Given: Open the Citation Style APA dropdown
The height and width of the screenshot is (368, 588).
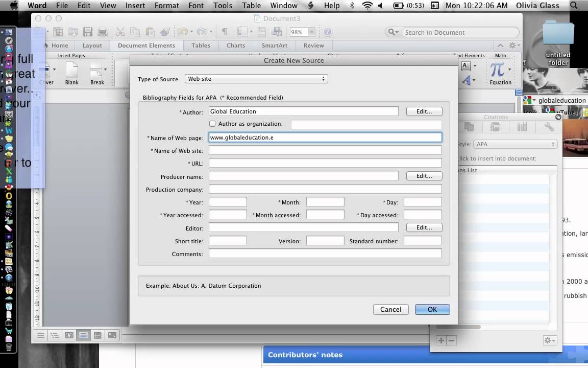Looking at the screenshot, I should click(x=516, y=144).
